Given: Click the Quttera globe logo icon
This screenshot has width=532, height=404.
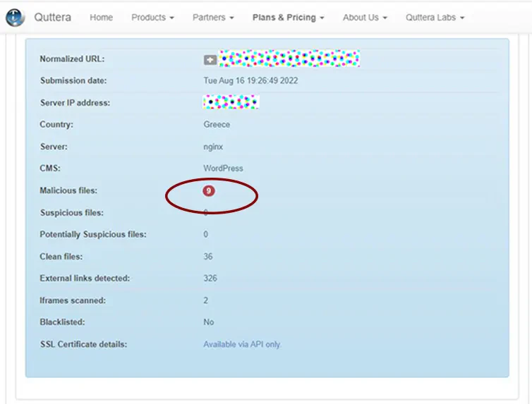Looking at the screenshot, I should point(15,18).
